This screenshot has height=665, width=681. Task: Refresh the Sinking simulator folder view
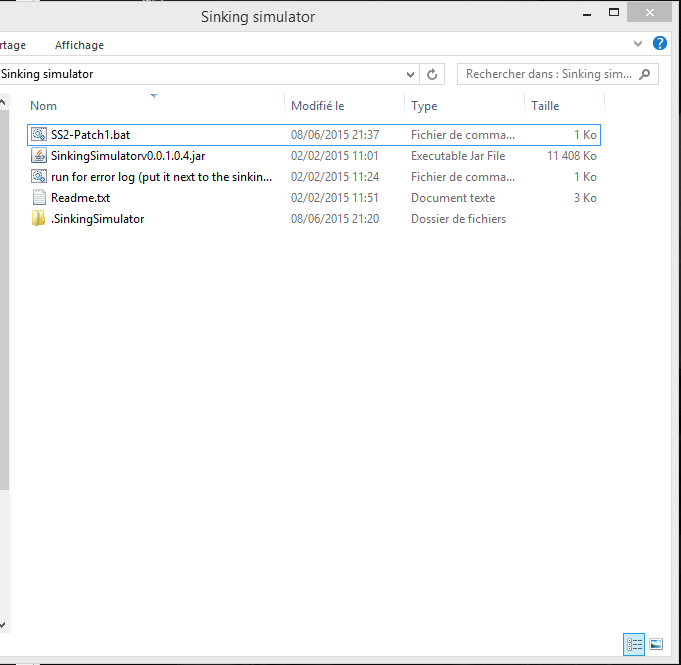432,74
